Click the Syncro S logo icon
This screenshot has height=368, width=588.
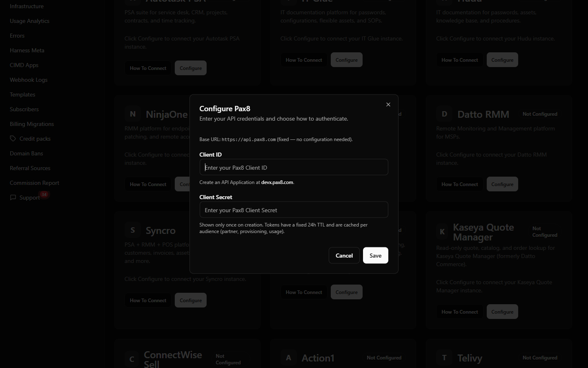tap(133, 230)
